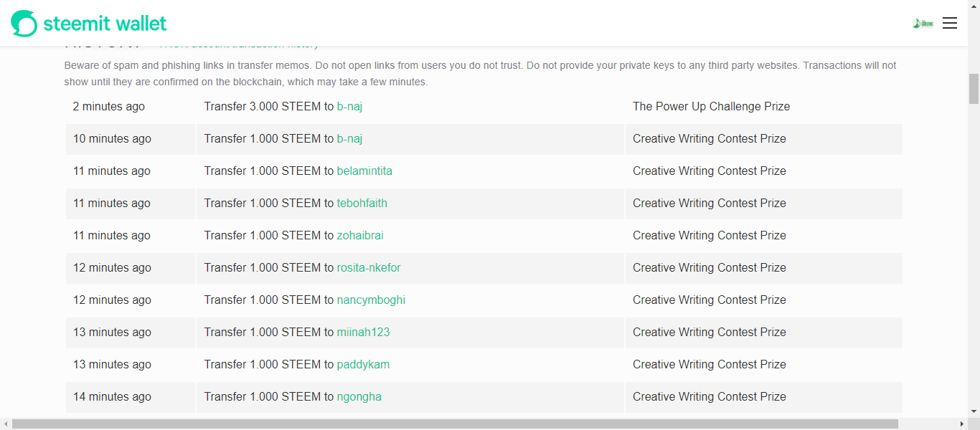Click 'The Power Up Challenge Prize' memo
Image resolution: width=980 pixels, height=430 pixels.
[711, 106]
